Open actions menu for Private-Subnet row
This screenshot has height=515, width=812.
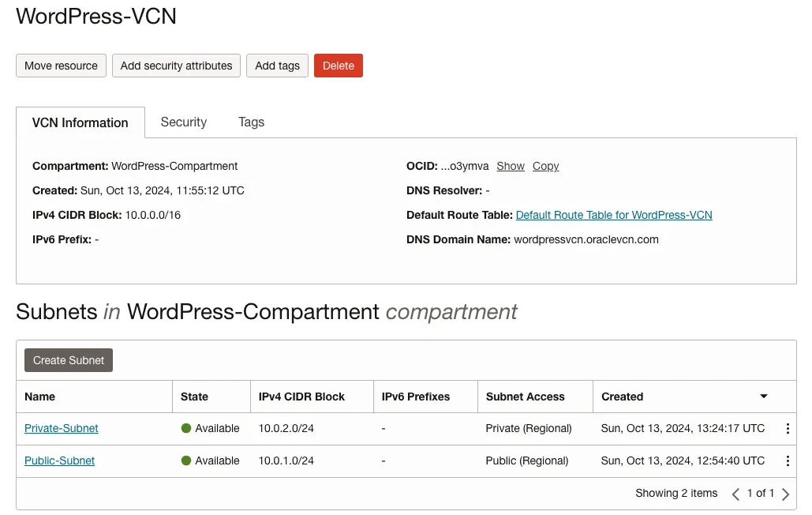[x=787, y=428]
